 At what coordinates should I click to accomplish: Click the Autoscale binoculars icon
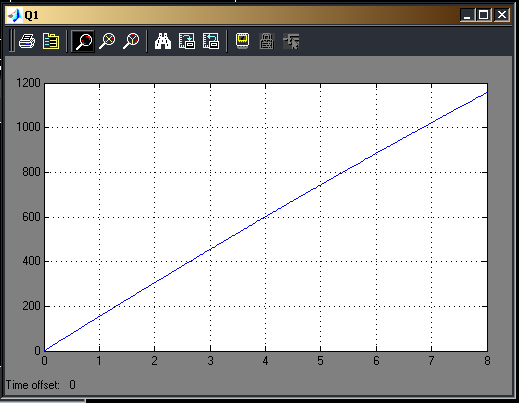click(x=163, y=41)
